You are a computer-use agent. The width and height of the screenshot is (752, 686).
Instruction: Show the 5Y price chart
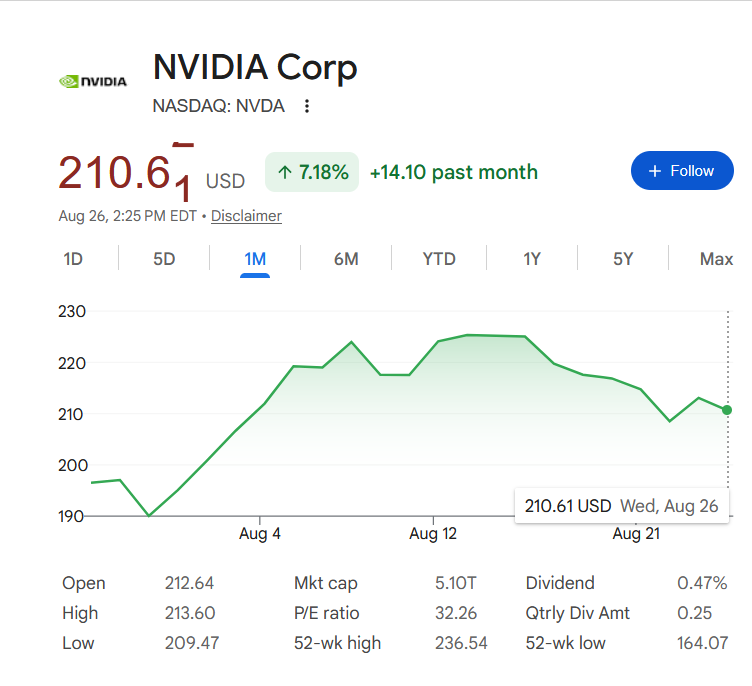coord(623,259)
